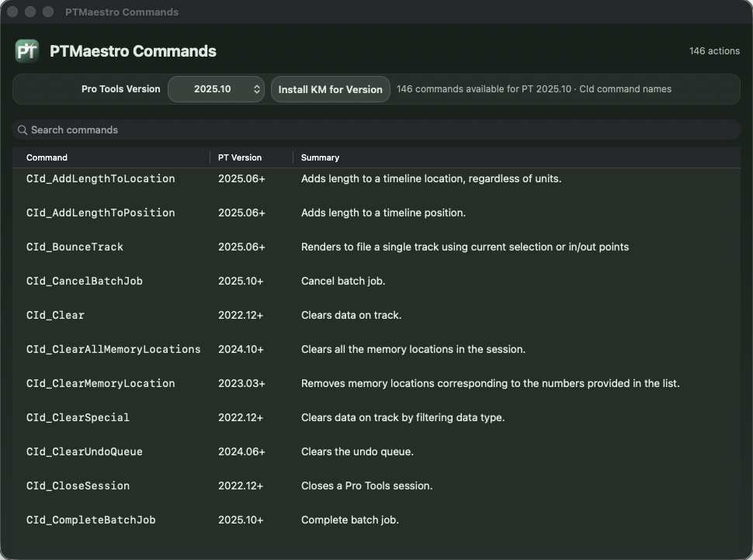Select the CId_BounceTrack command
Screen dimensions: 753x560
(x=75, y=247)
